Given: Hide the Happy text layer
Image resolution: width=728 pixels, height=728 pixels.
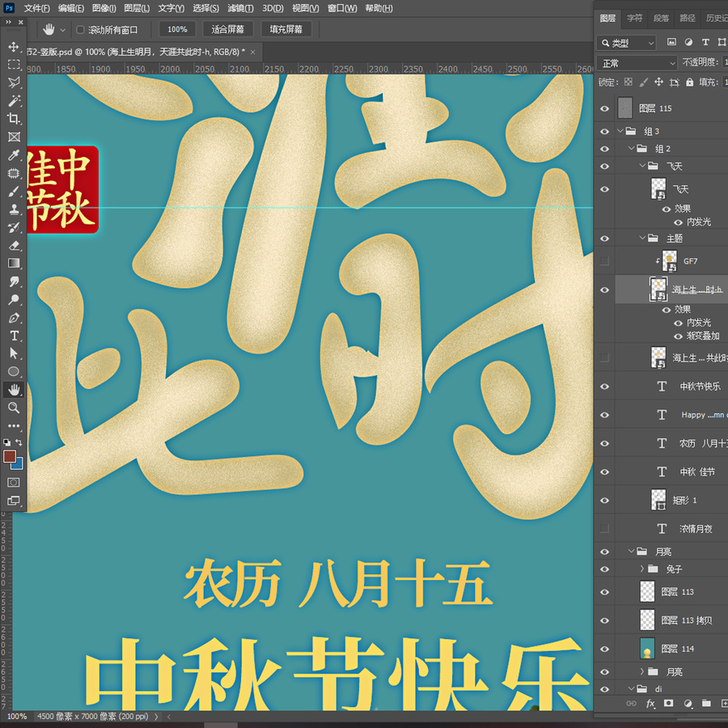Looking at the screenshot, I should click(604, 415).
